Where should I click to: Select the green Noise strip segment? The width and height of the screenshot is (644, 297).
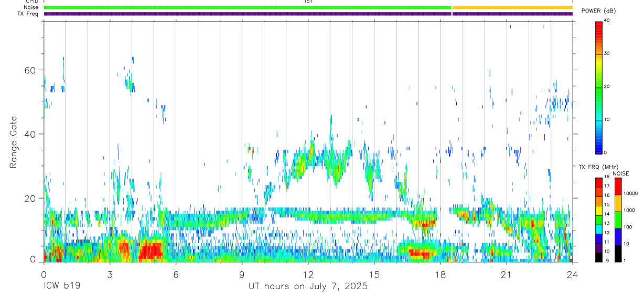tap(248, 7)
